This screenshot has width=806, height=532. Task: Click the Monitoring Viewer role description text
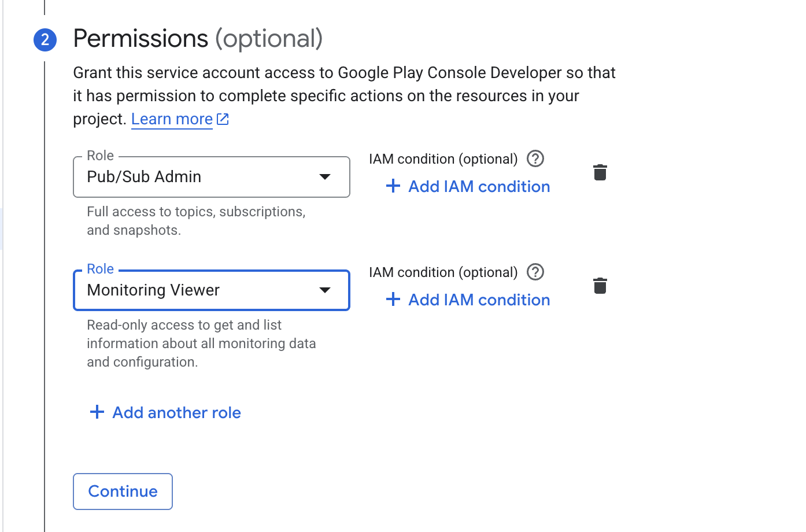click(x=201, y=343)
